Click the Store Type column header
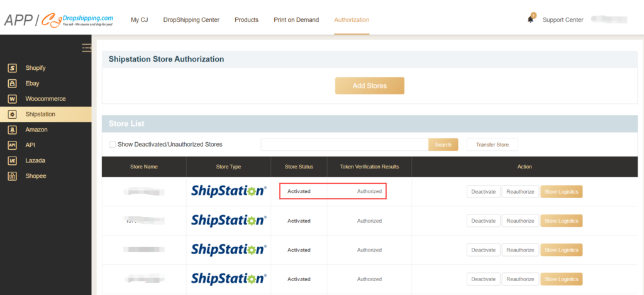 coord(228,167)
